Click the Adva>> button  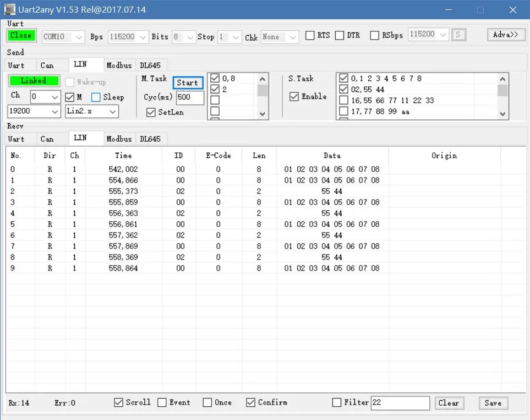pyautogui.click(x=506, y=35)
